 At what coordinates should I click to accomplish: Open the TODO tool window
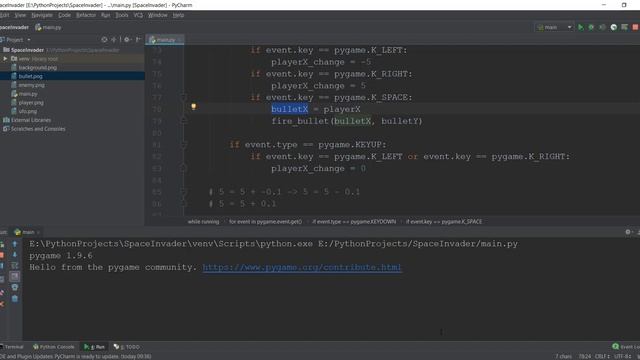[x=127, y=347]
